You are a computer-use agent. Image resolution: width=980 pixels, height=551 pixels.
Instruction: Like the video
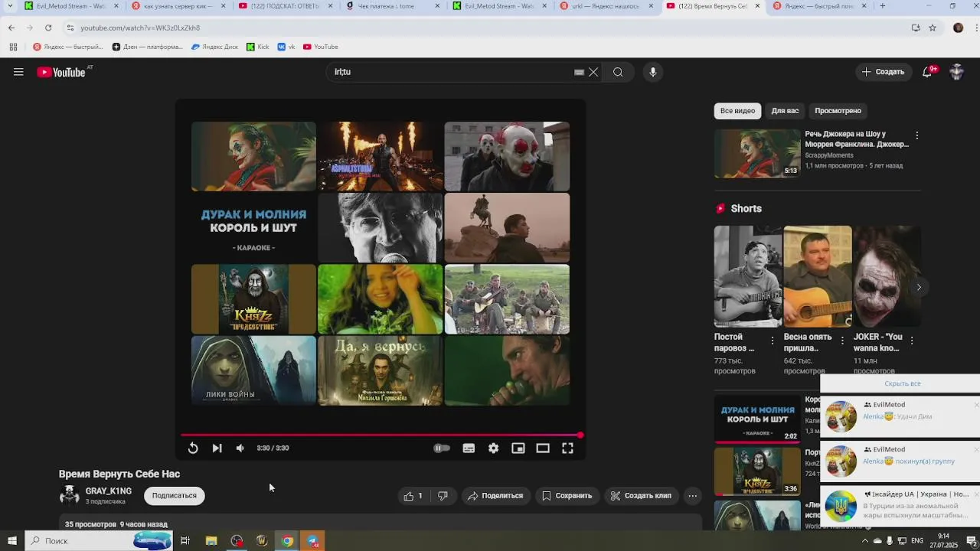(x=413, y=496)
